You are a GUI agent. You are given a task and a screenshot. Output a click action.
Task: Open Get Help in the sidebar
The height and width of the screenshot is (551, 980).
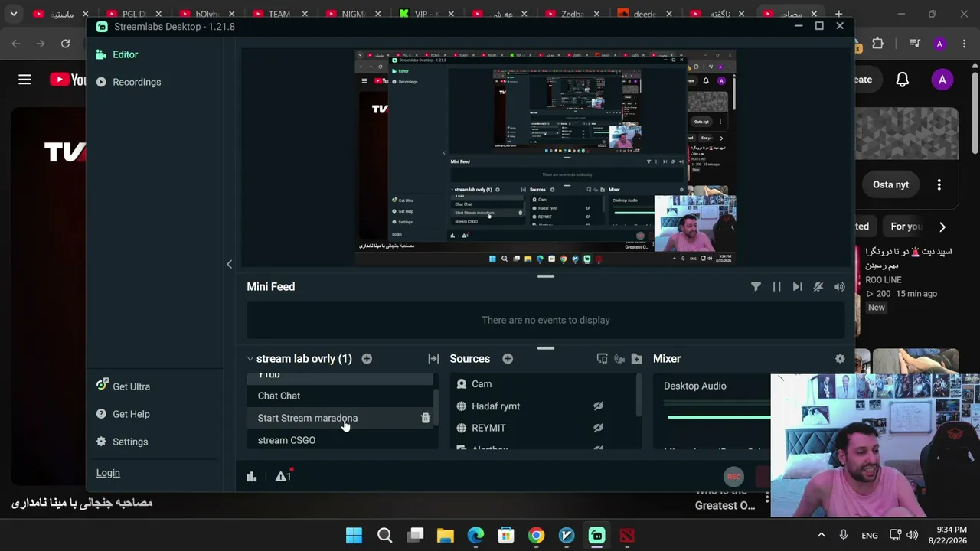pos(123,414)
